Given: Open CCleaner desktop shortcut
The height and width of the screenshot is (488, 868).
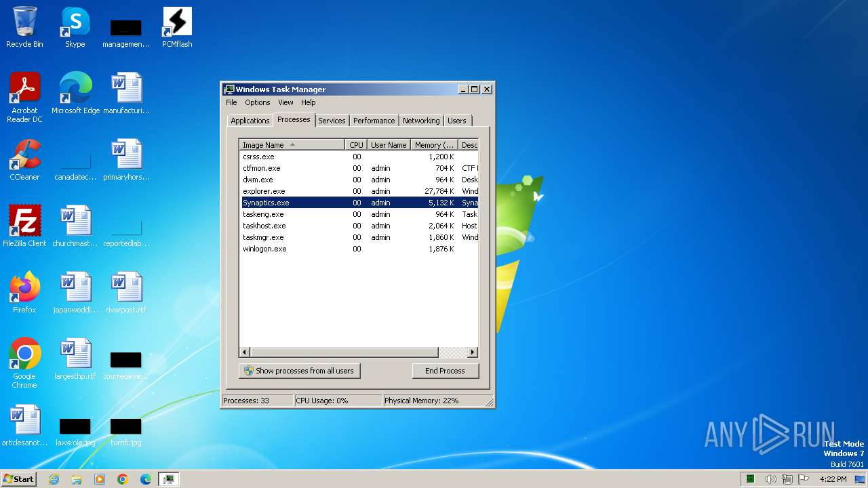Looking at the screenshot, I should tap(24, 160).
